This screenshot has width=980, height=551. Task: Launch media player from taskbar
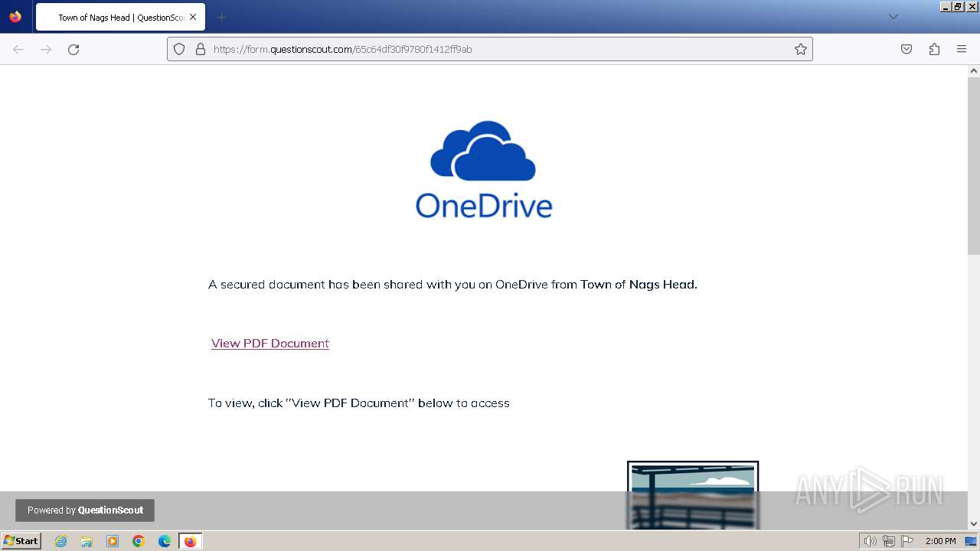pos(113,541)
